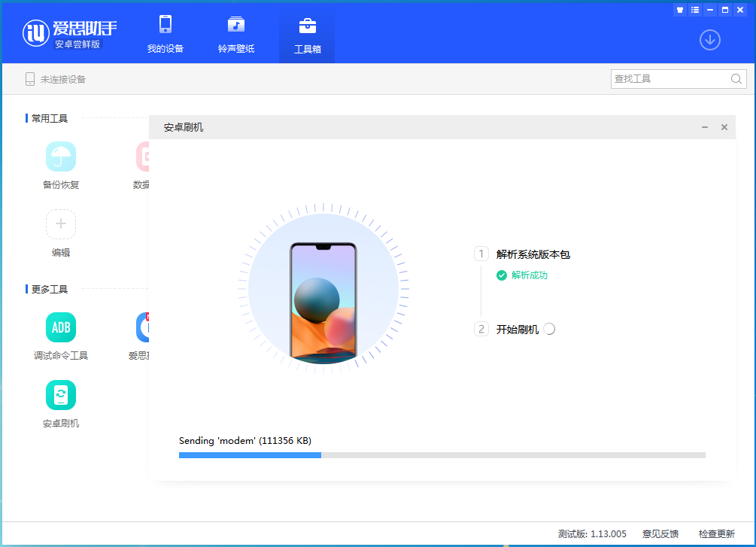Close the 安卓刷机 dialog
756x547 pixels.
coord(724,127)
